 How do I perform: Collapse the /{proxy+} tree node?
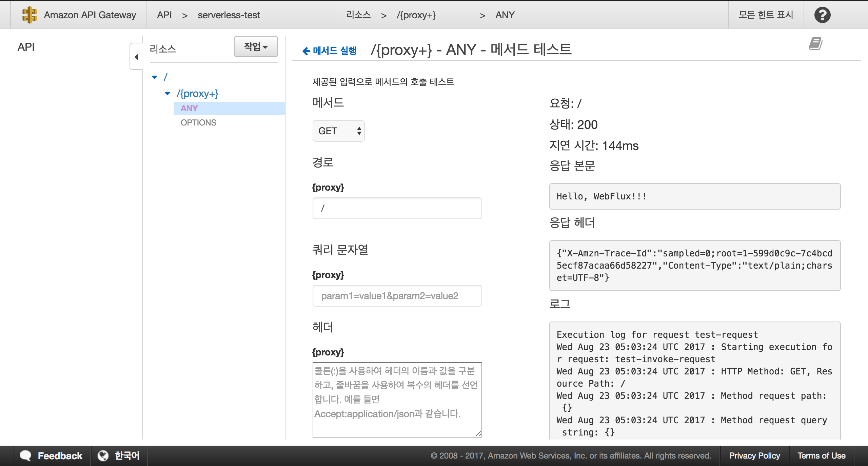(x=167, y=94)
